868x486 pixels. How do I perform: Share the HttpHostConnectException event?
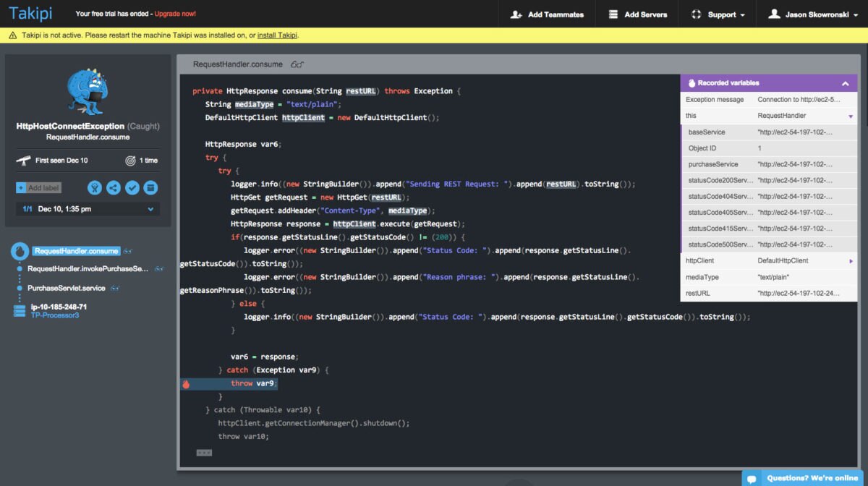tap(112, 187)
